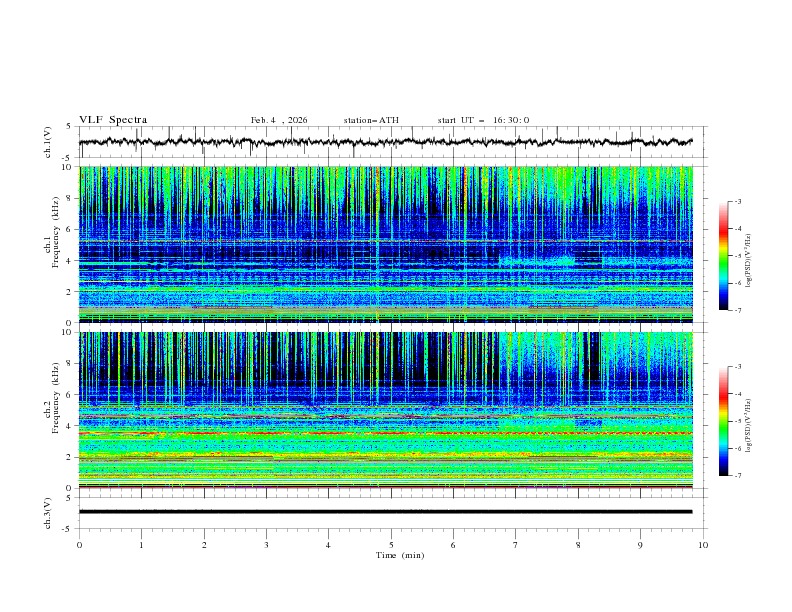Click the "VLF Spectra" title text

113,120
